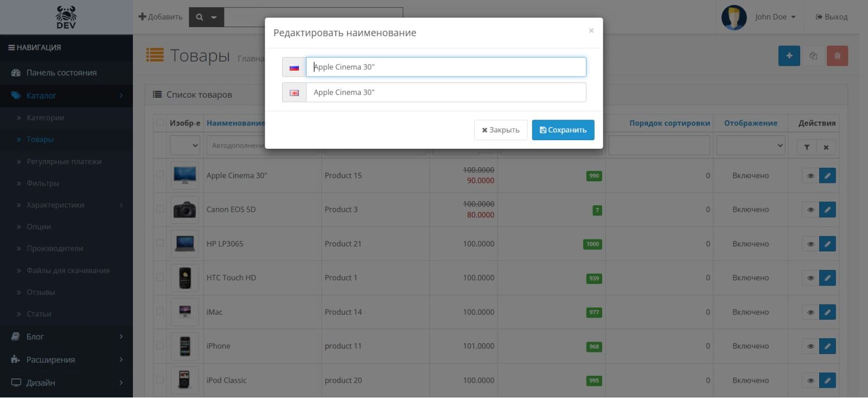Click the Выход logout link
This screenshot has height=398, width=868.
click(x=831, y=17)
